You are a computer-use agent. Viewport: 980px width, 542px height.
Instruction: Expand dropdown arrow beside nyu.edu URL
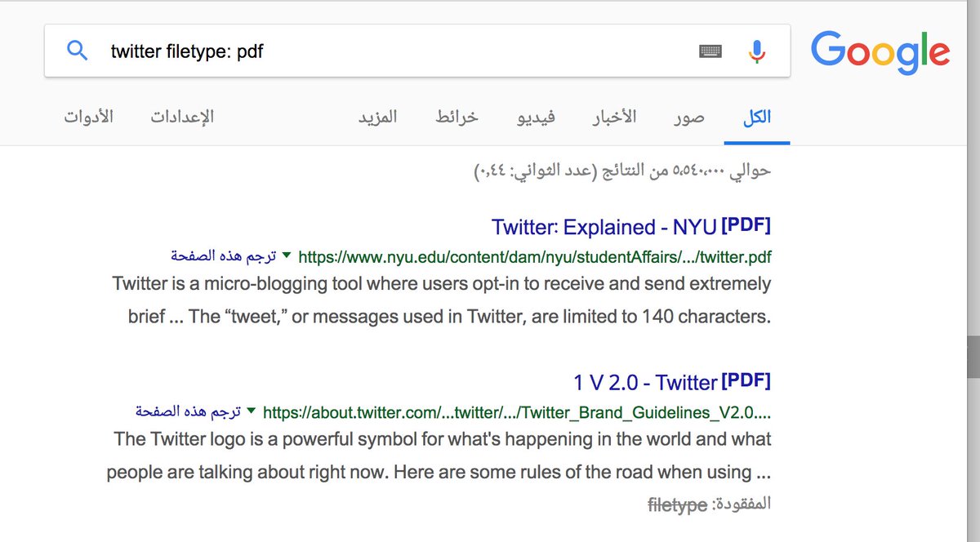[287, 256]
